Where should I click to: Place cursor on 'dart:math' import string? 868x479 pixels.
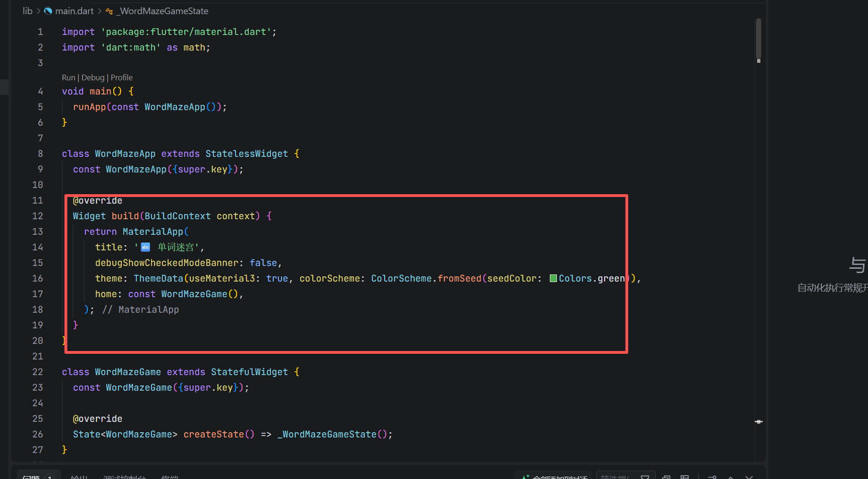(131, 47)
